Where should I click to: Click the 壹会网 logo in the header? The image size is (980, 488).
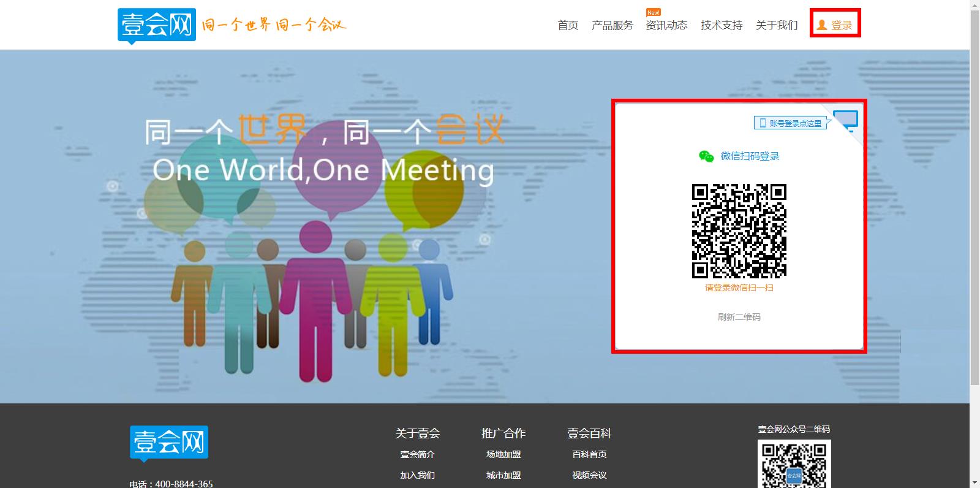pos(157,26)
